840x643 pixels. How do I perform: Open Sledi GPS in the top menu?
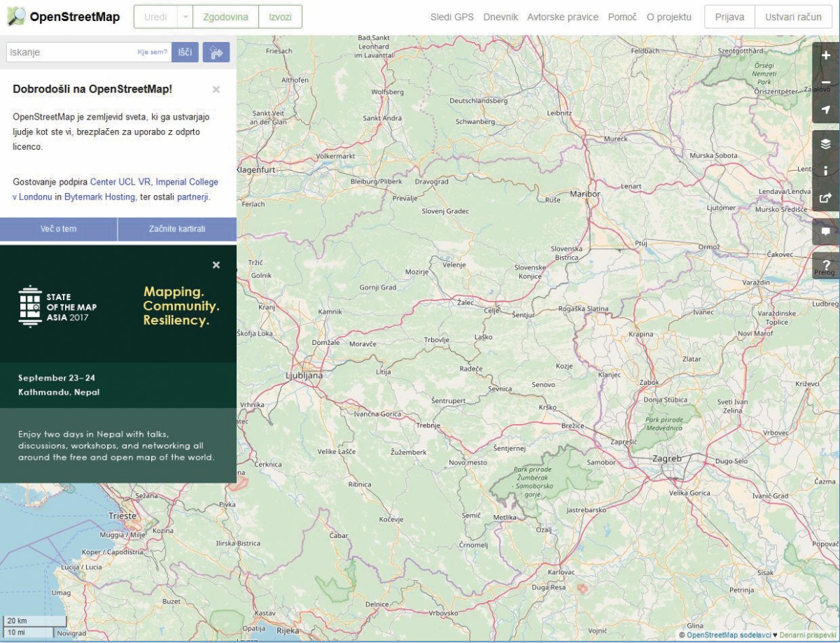click(x=451, y=17)
